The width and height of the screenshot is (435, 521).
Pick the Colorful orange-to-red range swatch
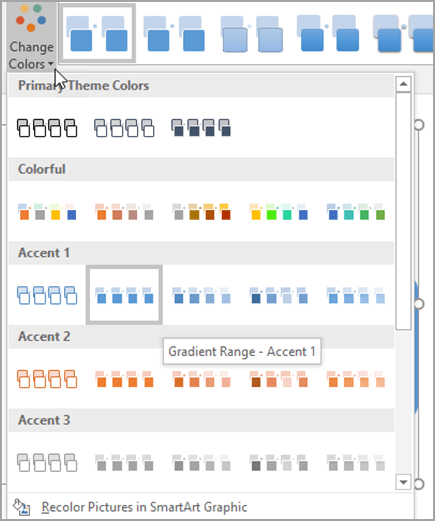(x=201, y=212)
